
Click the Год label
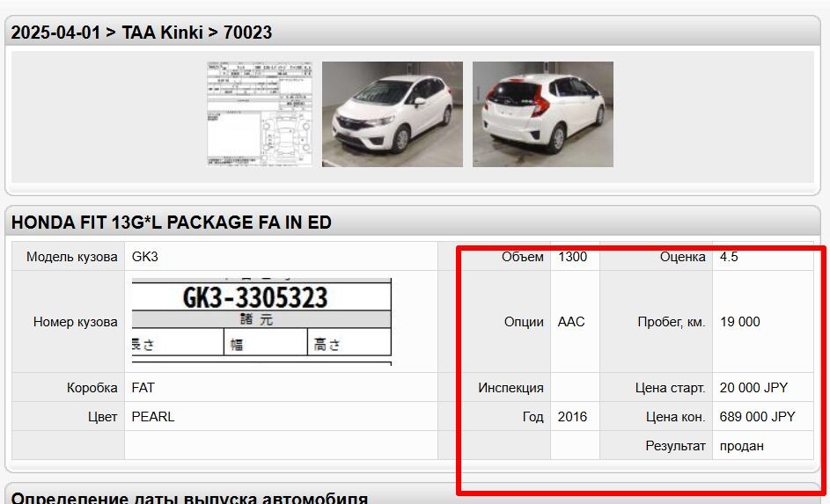533,417
